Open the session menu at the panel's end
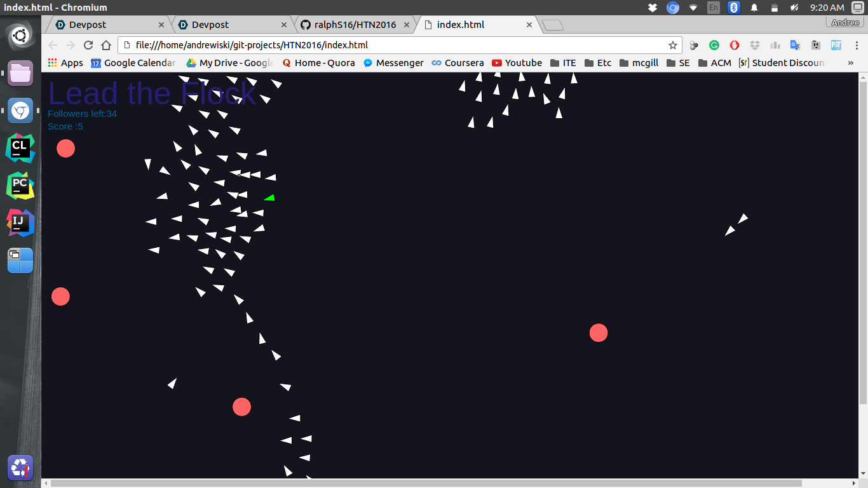The image size is (868, 488). pos(858,8)
